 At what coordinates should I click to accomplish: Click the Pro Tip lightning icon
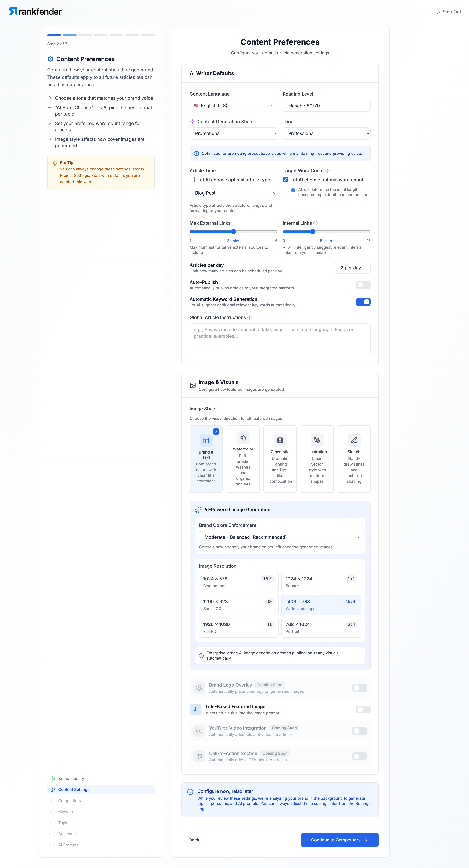55,163
